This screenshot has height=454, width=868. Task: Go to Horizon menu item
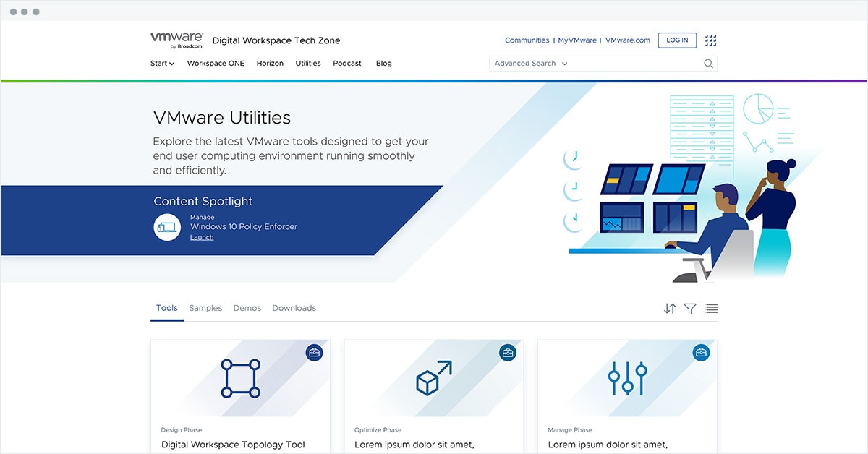click(270, 64)
